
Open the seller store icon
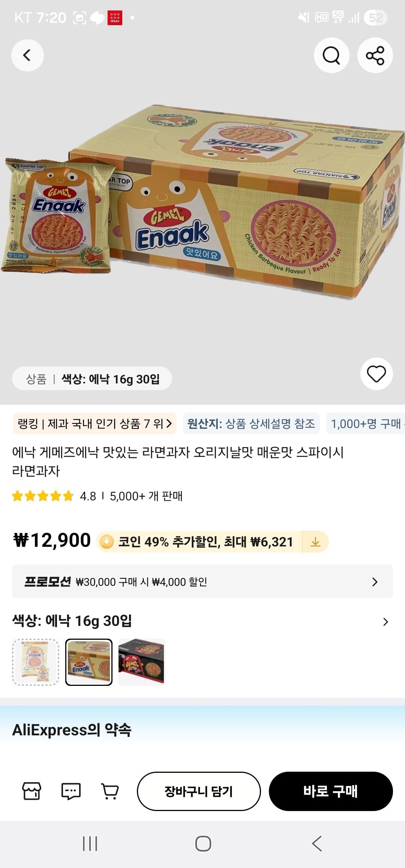tap(31, 791)
